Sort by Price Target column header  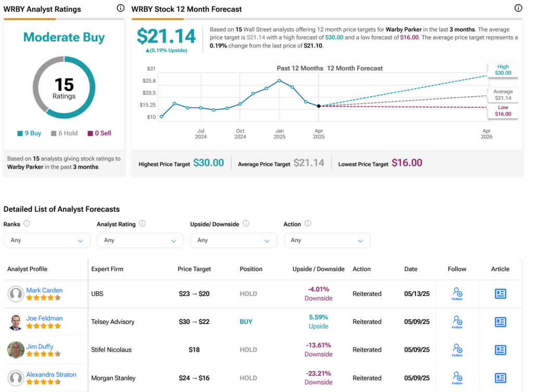(x=194, y=269)
